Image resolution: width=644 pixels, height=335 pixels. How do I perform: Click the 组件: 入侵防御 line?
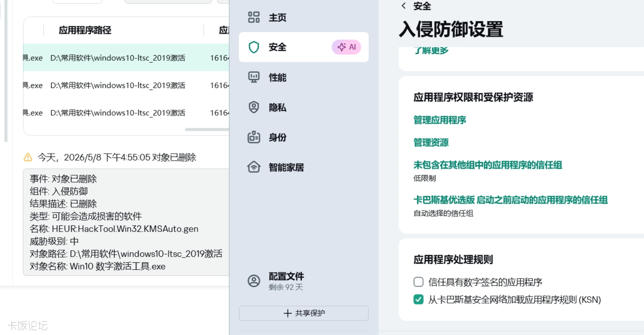point(59,191)
